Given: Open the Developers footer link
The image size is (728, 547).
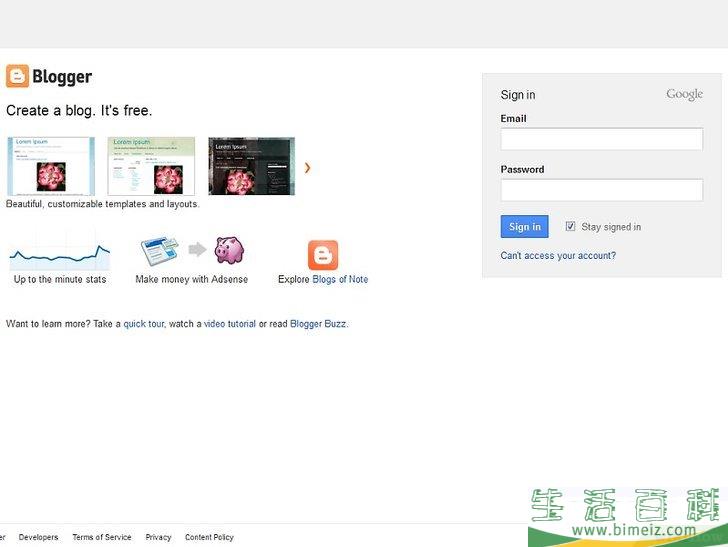Looking at the screenshot, I should [x=39, y=537].
